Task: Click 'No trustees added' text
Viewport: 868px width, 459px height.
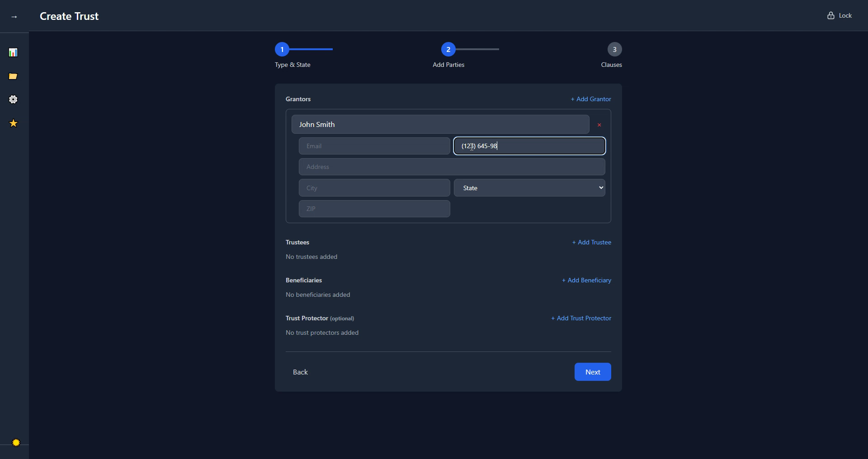Action: coord(311,257)
